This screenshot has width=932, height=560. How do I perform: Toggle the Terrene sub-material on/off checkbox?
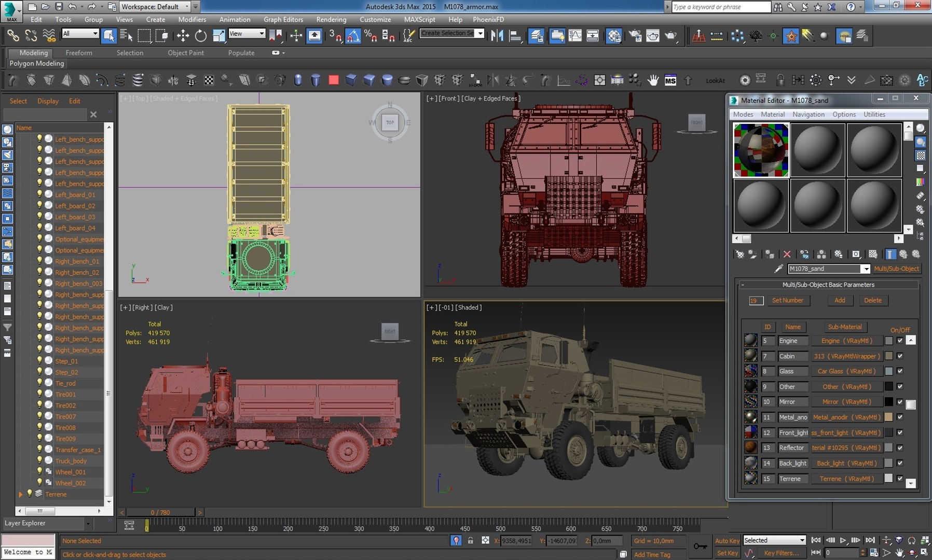pos(900,479)
